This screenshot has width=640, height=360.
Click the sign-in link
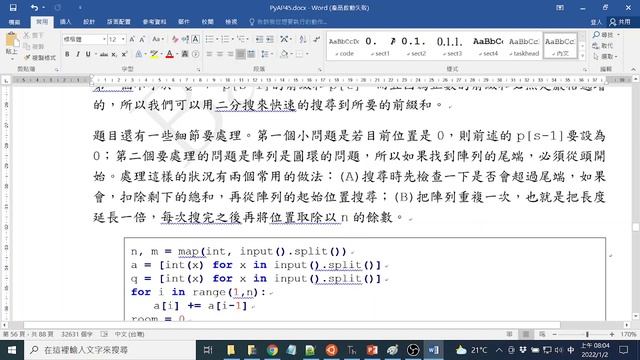(596, 22)
